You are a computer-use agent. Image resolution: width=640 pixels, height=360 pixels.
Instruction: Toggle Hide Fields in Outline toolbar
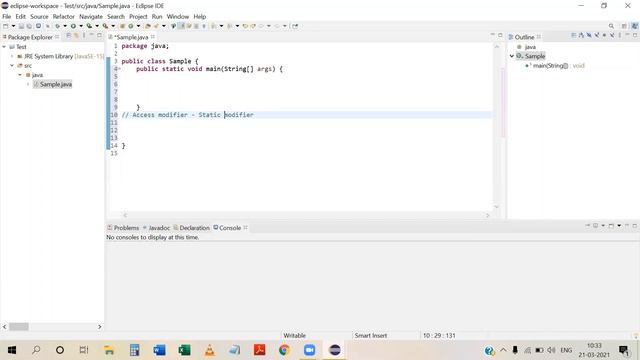click(589, 36)
